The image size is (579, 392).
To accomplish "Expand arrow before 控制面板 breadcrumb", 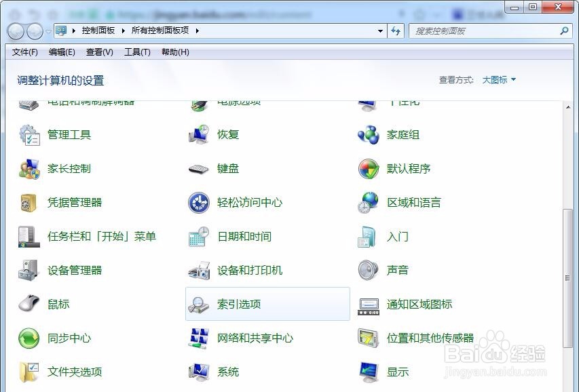I will (x=74, y=31).
